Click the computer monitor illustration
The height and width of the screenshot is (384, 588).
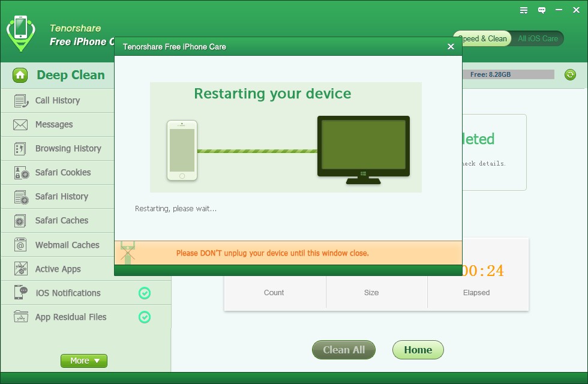point(364,150)
